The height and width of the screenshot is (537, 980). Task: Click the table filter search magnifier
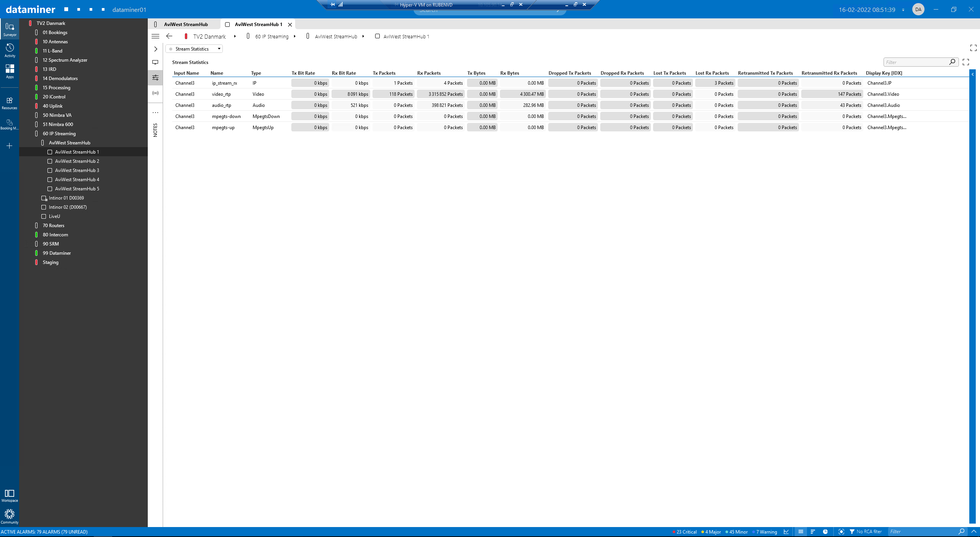click(952, 62)
